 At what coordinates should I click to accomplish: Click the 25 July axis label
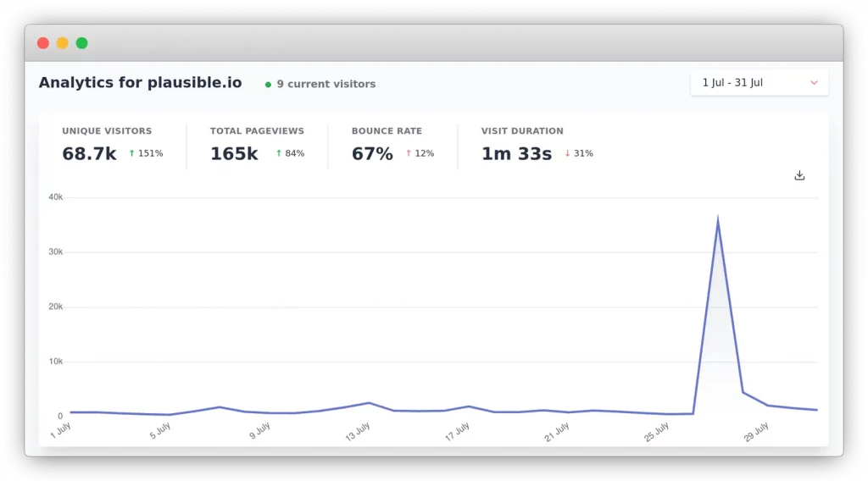point(656,432)
